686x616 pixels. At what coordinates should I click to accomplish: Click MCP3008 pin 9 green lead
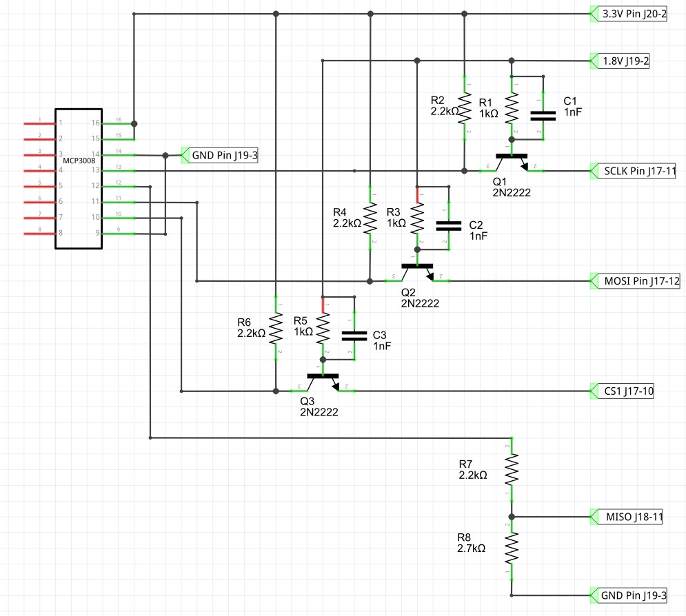click(119, 234)
